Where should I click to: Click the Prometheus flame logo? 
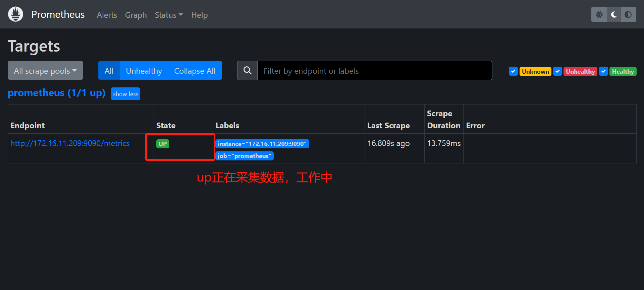(15, 14)
